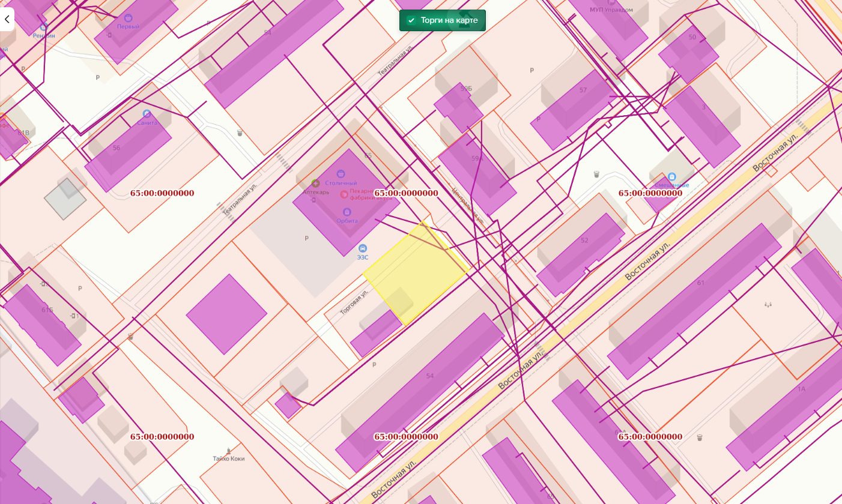The width and height of the screenshot is (842, 504).
Task: Click the Тайхо Коки monument icon
Action: pos(229,451)
